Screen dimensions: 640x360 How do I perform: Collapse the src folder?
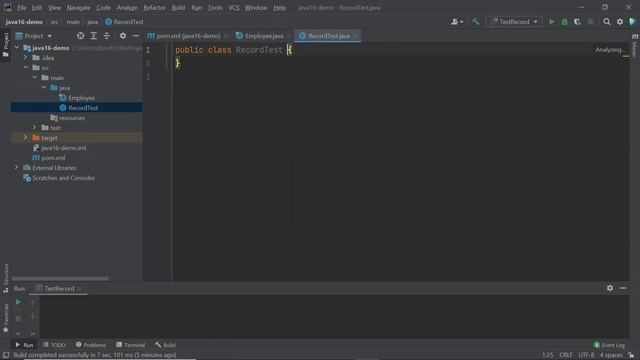(x=26, y=67)
